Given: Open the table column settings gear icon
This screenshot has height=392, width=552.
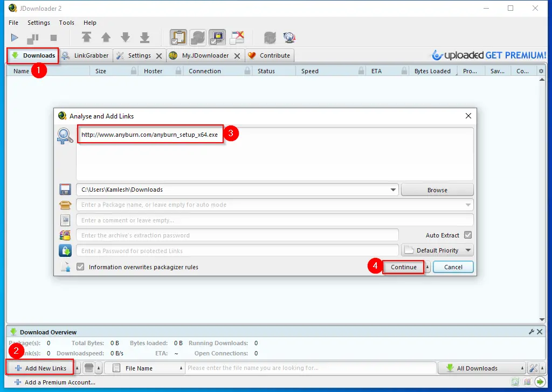Looking at the screenshot, I should 541,71.
